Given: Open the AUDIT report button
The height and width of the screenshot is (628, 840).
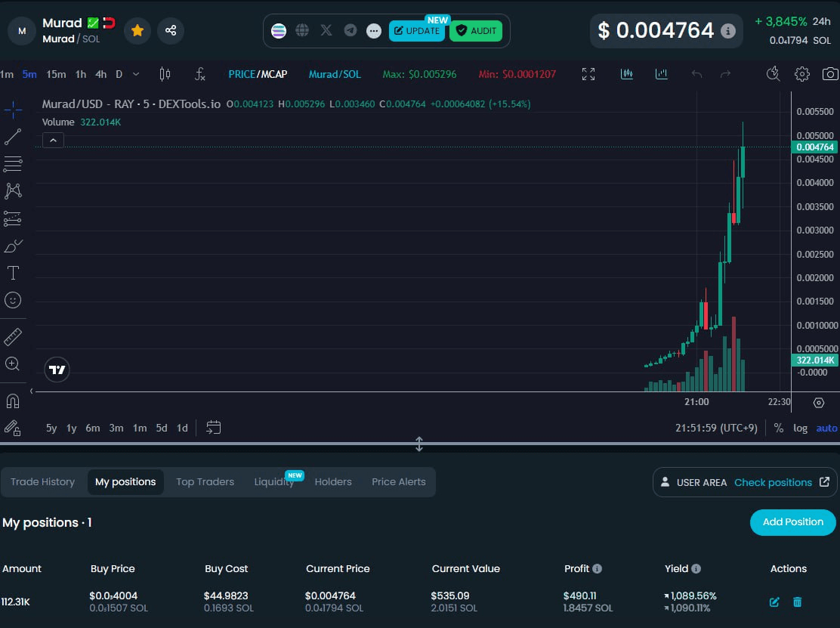Looking at the screenshot, I should [476, 31].
